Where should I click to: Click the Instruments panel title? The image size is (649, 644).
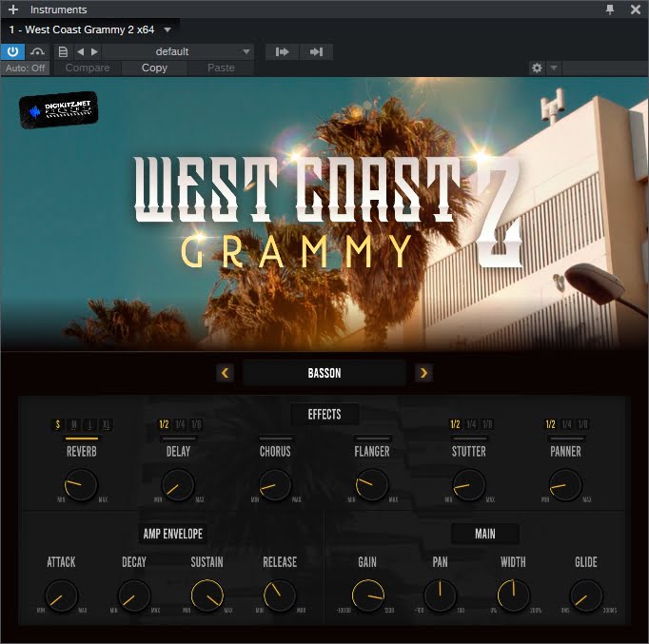click(58, 10)
